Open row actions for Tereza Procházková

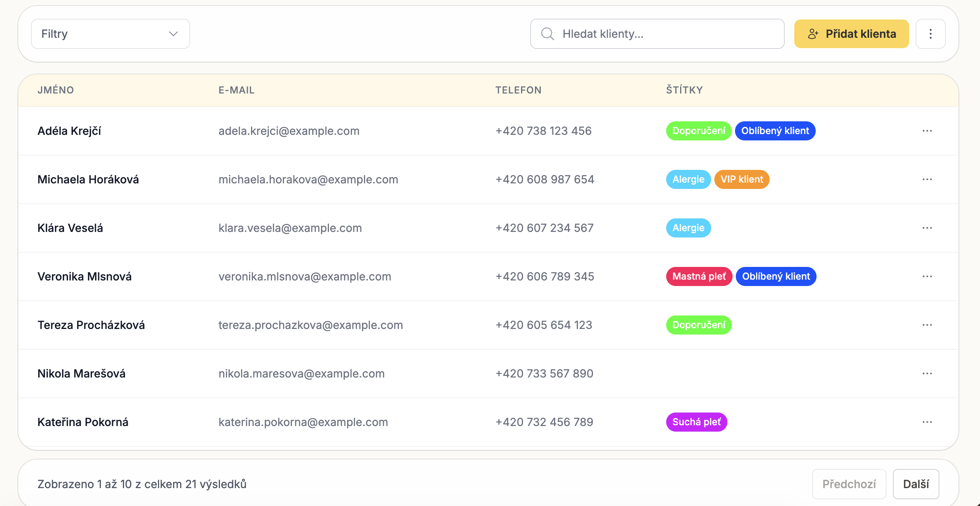pos(927,325)
